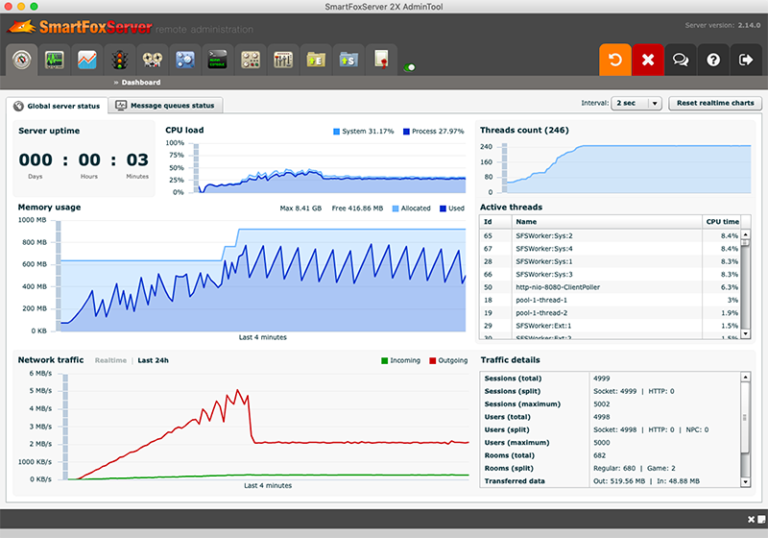Switch to Message queues status tab
768x538 pixels.
click(x=166, y=105)
